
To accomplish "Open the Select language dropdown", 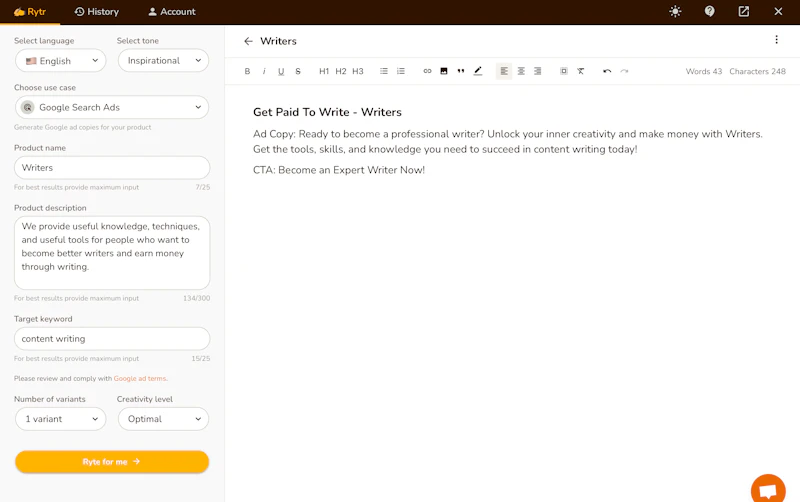I will [x=61, y=61].
